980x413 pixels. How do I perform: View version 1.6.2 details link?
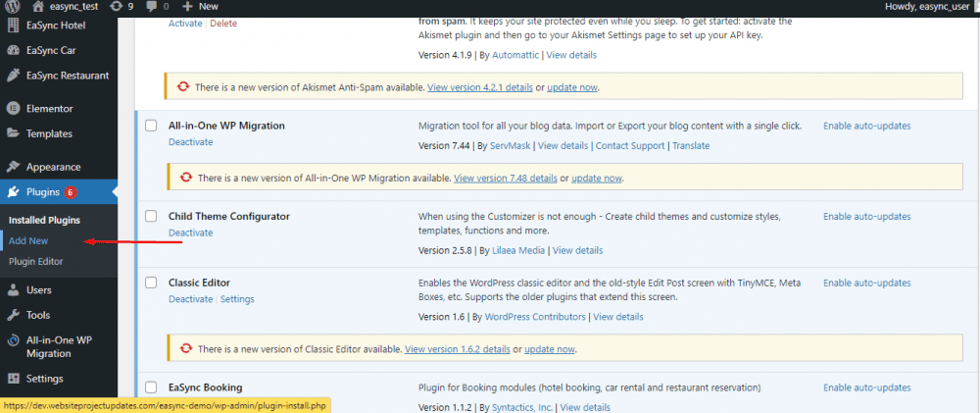(x=458, y=349)
